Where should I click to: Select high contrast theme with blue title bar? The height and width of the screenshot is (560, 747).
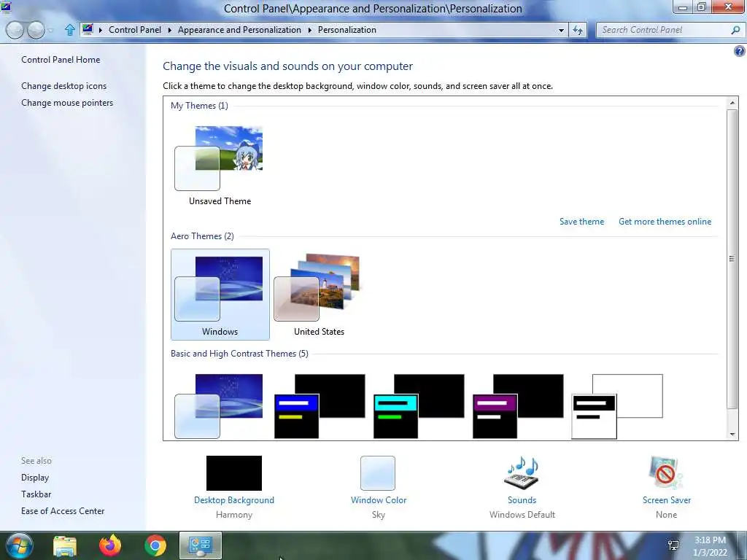point(320,405)
